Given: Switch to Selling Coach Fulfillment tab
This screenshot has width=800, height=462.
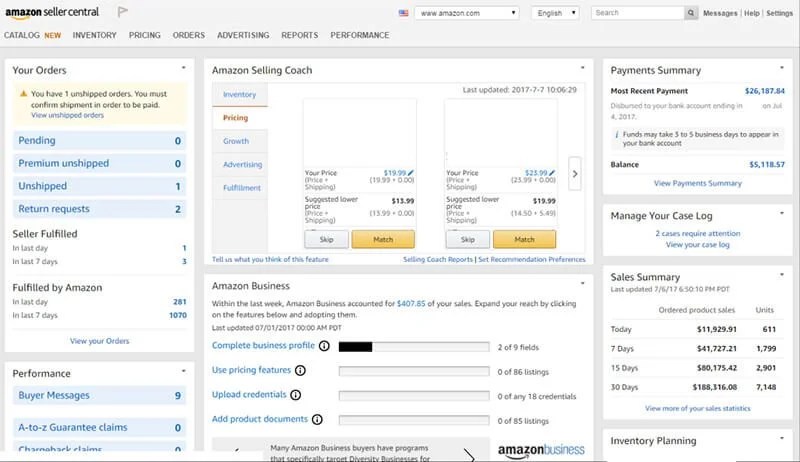Looking at the screenshot, I should [x=240, y=188].
